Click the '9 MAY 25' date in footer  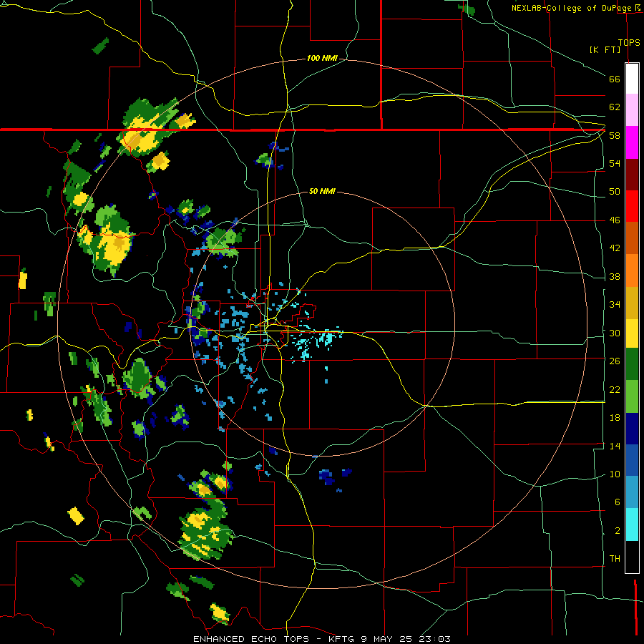pyautogui.click(x=387, y=639)
